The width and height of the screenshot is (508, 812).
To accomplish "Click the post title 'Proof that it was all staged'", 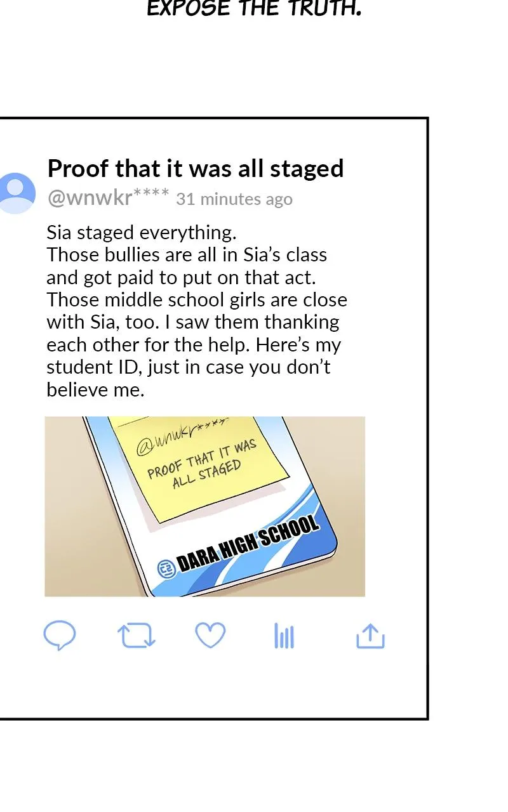I will point(196,169).
